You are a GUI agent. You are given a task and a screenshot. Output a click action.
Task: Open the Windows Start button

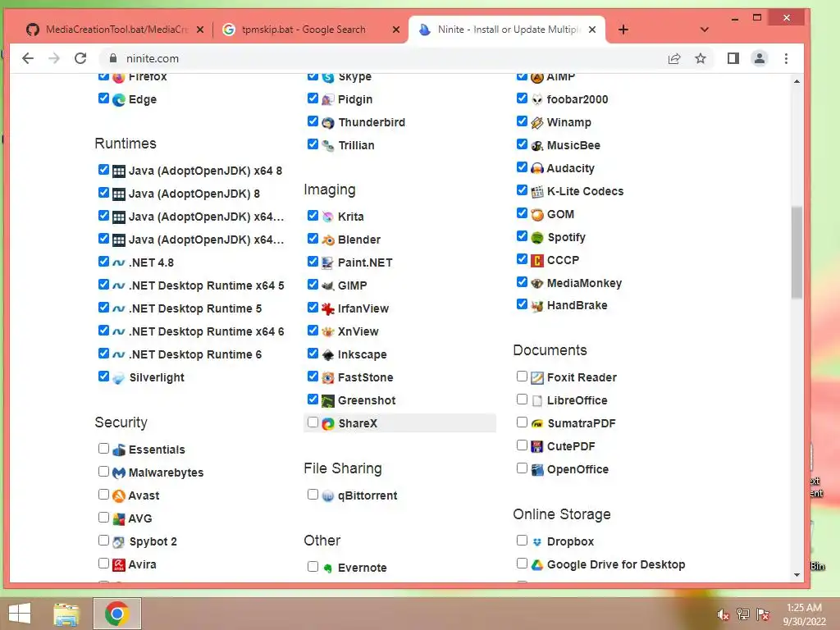pos(20,614)
